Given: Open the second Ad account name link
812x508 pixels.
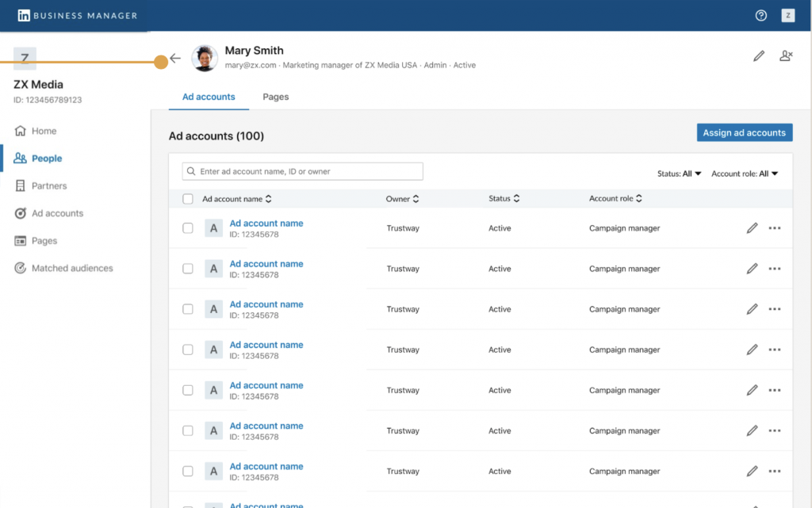Looking at the screenshot, I should coord(266,264).
